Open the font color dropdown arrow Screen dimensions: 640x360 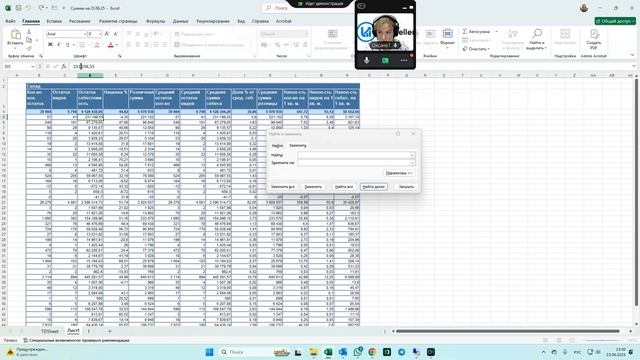coord(117,45)
